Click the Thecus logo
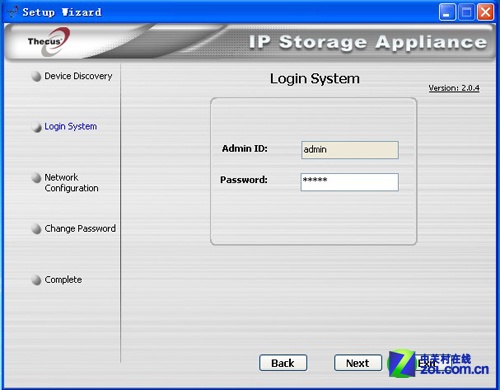Image resolution: width=500 pixels, height=390 pixels. (49, 42)
